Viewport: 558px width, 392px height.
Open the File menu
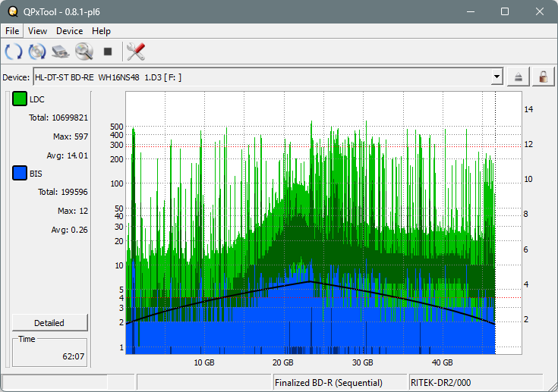tap(13, 31)
